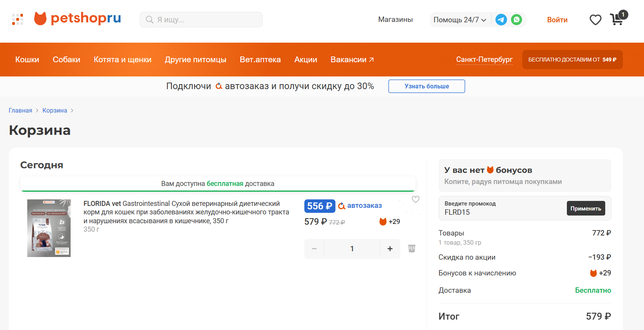Focus the Я ищу search box

(201, 20)
